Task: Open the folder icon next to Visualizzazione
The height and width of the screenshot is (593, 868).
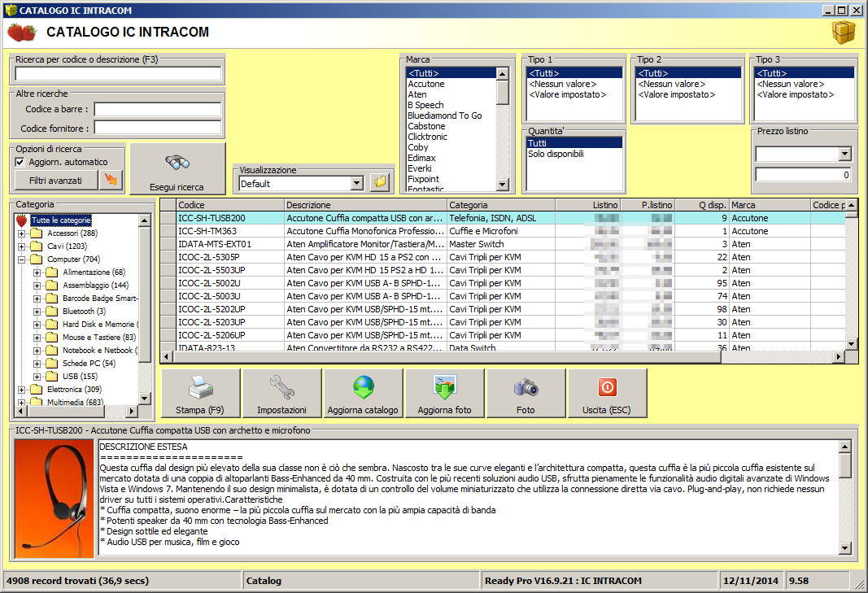Action: point(380,181)
